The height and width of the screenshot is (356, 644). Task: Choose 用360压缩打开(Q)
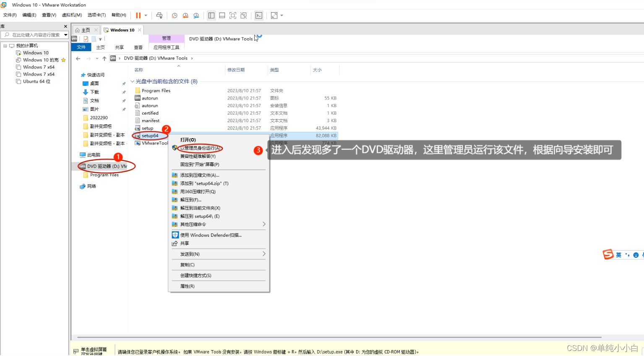198,191
